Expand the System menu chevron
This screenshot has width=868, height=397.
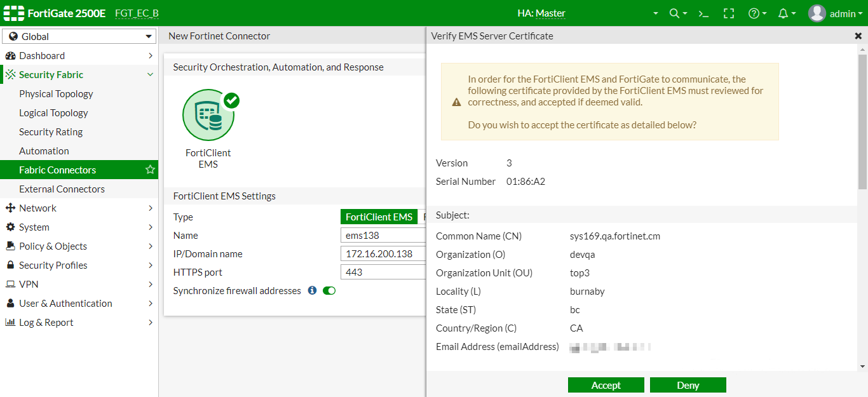coord(151,227)
